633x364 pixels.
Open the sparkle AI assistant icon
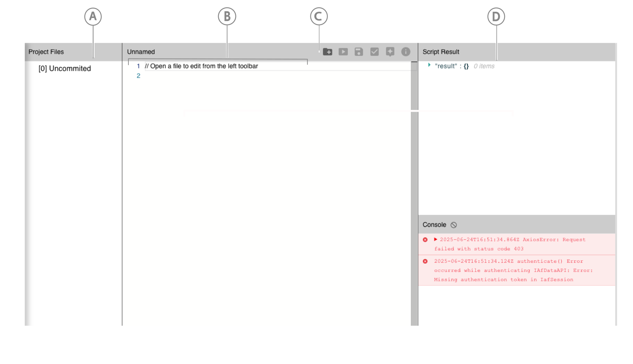point(390,52)
